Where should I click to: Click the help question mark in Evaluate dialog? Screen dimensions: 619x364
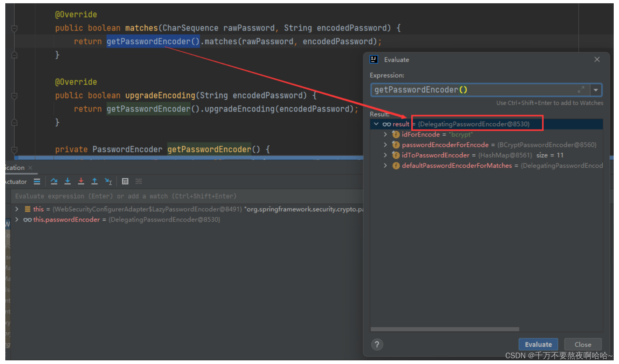[377, 345]
